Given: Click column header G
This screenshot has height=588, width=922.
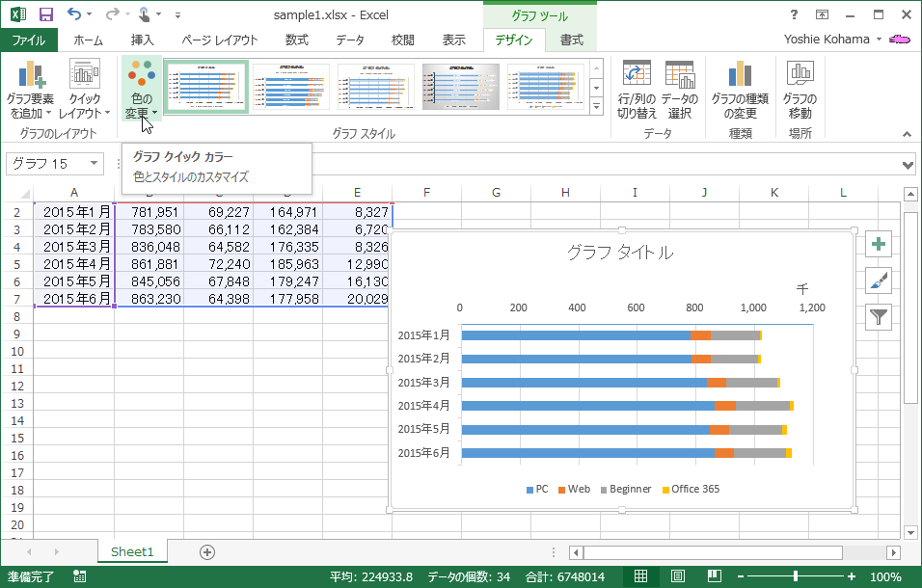Looking at the screenshot, I should pos(497,192).
